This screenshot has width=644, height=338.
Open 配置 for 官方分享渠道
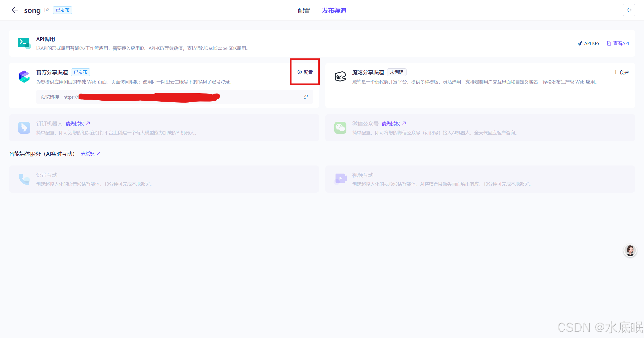(305, 72)
